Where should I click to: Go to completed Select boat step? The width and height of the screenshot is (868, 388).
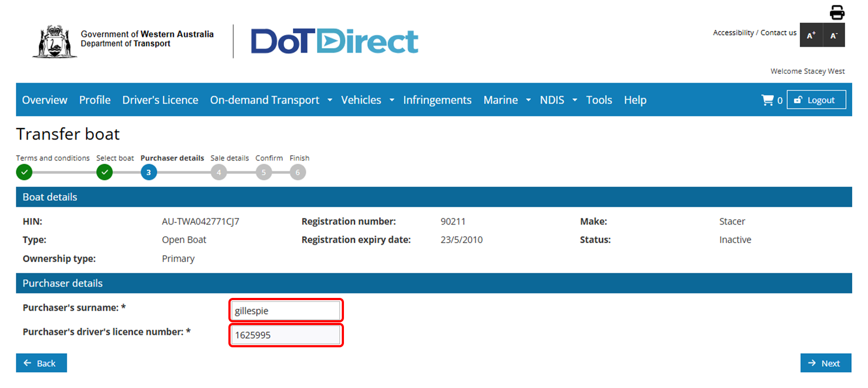pyautogui.click(x=105, y=173)
